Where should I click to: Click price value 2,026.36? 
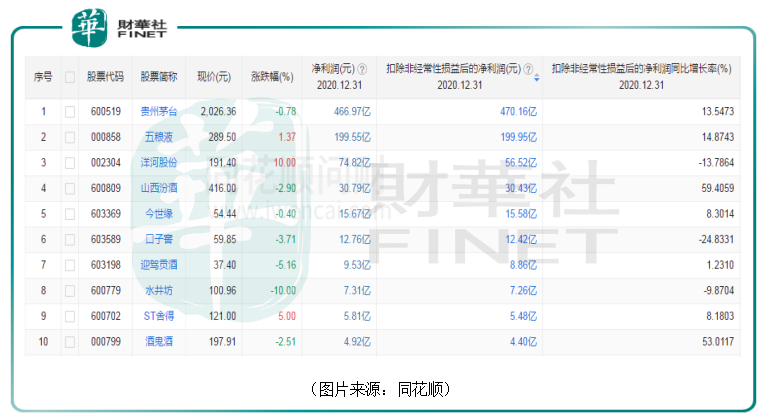tap(218, 112)
